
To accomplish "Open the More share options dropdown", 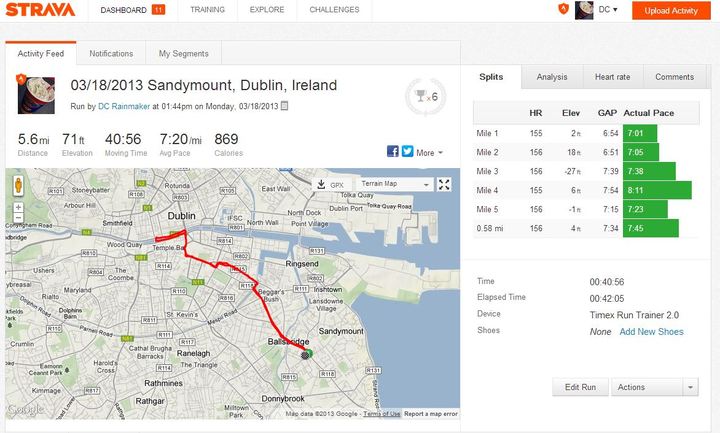I will [429, 153].
